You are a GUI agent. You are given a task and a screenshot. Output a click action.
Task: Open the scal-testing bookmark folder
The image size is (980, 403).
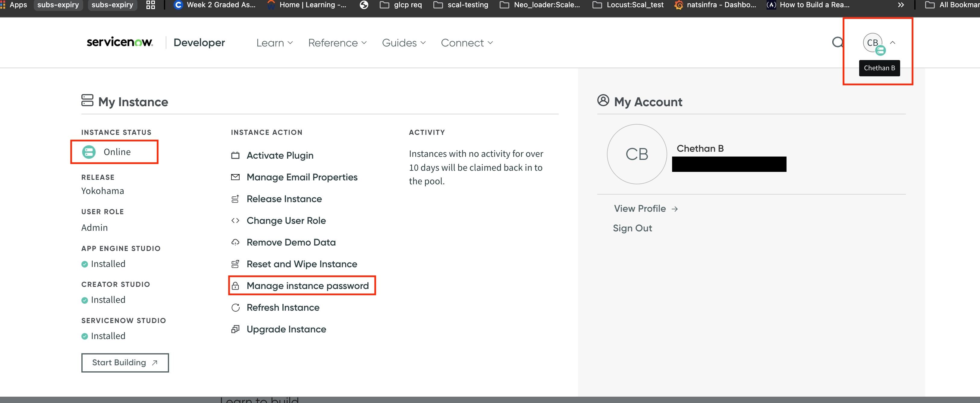coord(461,5)
